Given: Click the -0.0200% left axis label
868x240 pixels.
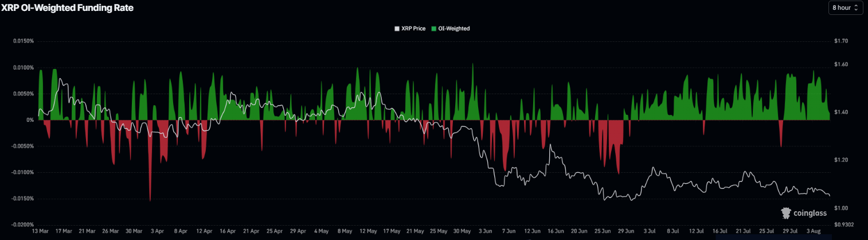Looking at the screenshot, I should point(22,224).
